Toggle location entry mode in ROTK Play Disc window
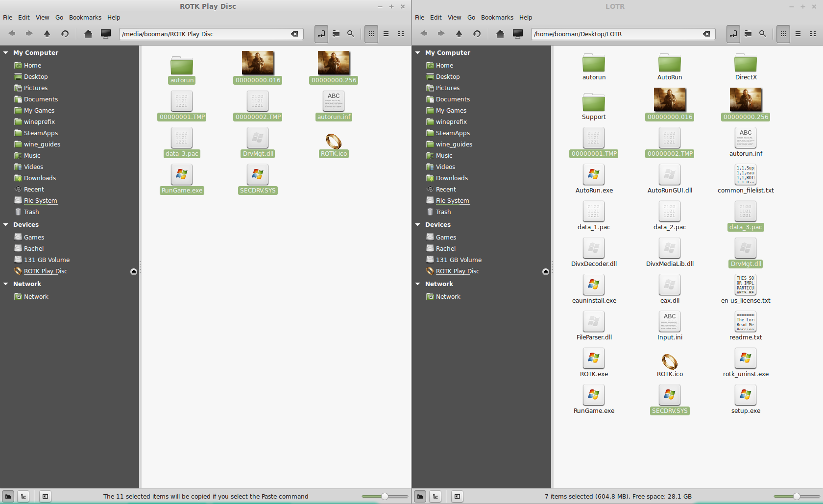 click(321, 34)
